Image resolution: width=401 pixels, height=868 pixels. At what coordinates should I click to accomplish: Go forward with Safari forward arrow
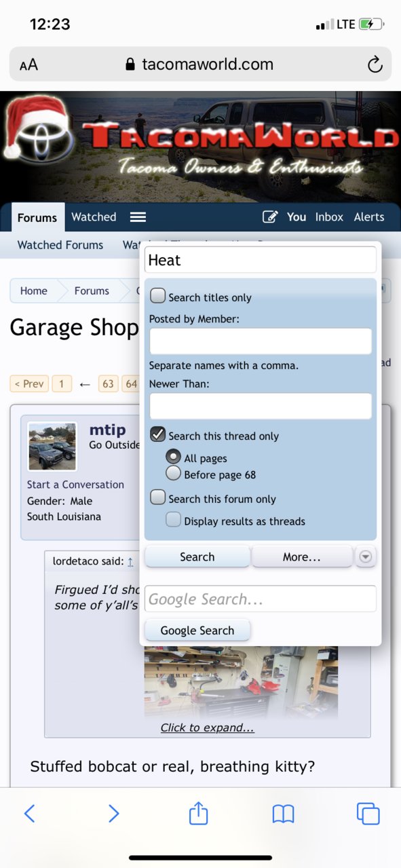click(113, 814)
